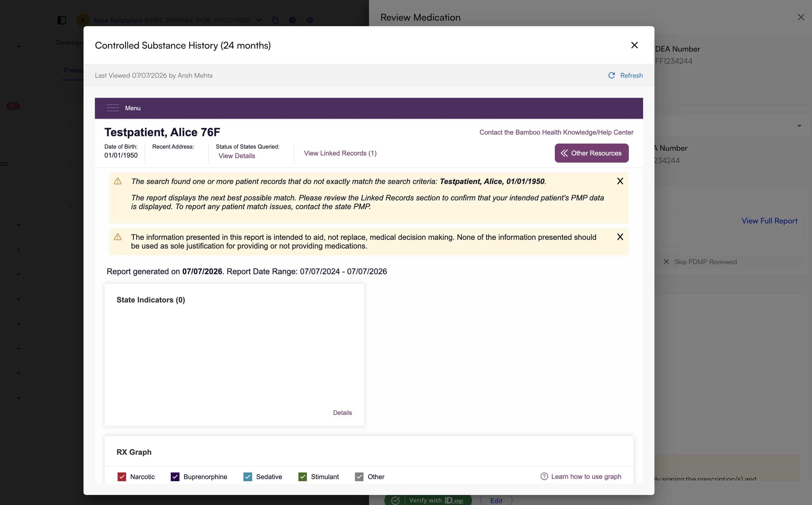Viewport: 812px width, 505px height.
Task: Open View Linked Records (1)
Action: (340, 153)
